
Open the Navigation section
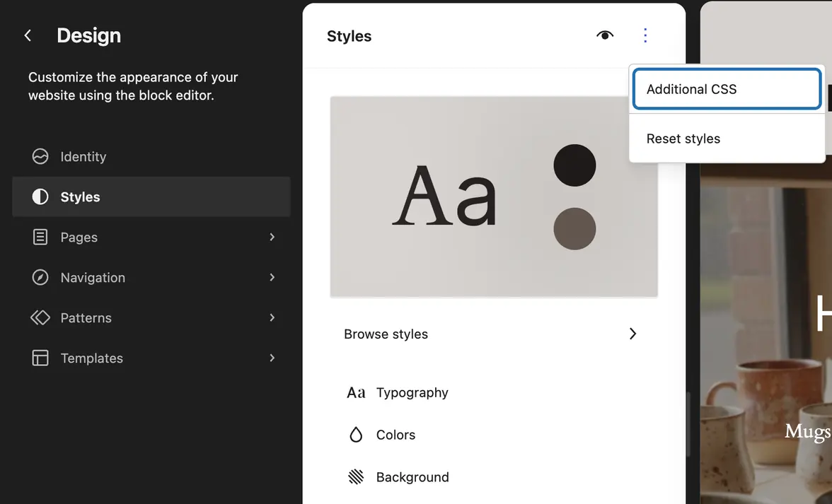tap(151, 277)
